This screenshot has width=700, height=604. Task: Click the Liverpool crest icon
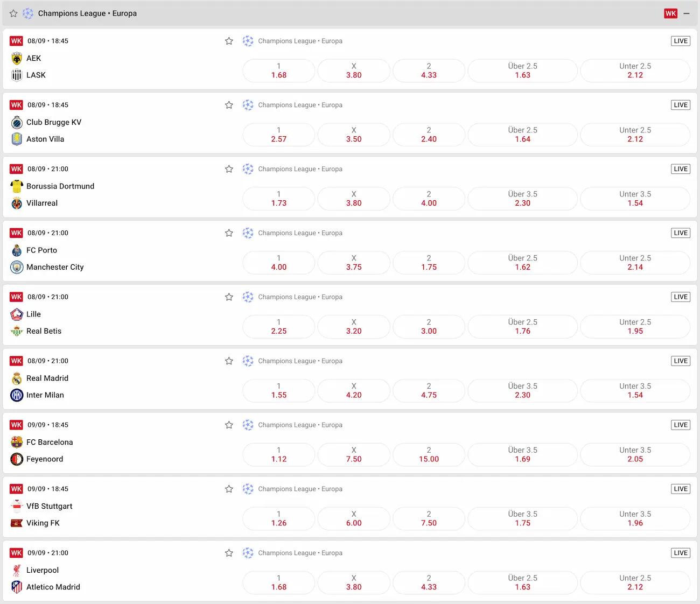(x=17, y=570)
